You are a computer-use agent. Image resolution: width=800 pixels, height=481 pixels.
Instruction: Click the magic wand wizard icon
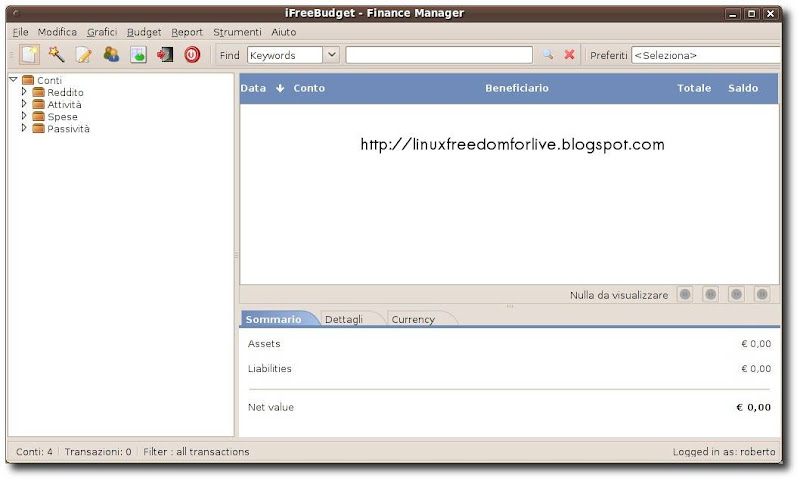click(57, 55)
